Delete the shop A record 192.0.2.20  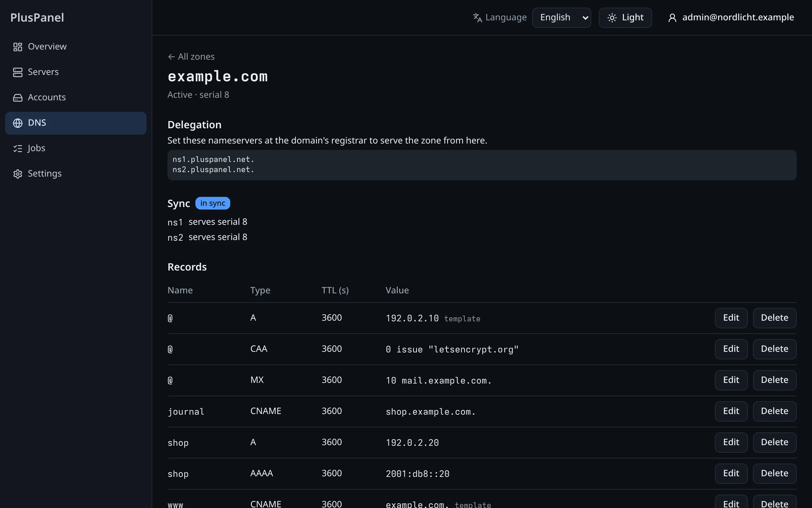pyautogui.click(x=775, y=443)
